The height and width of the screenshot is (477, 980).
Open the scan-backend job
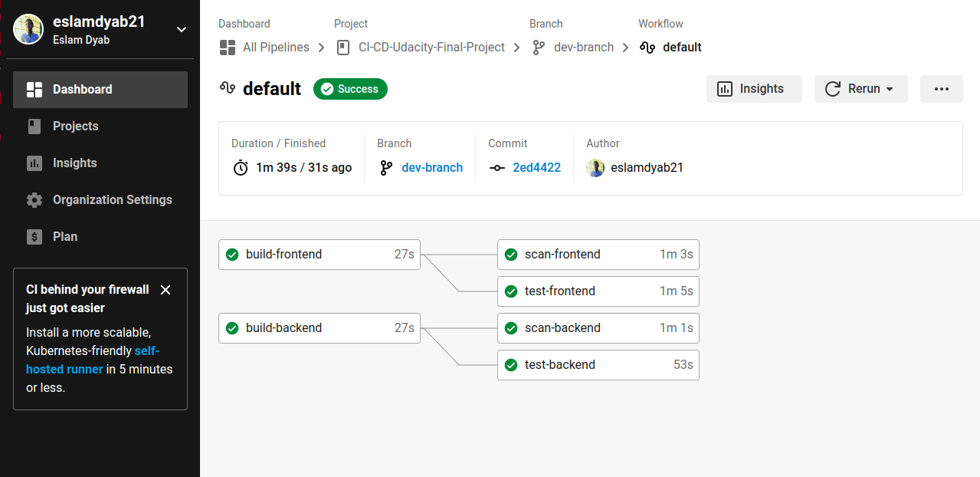pos(598,328)
